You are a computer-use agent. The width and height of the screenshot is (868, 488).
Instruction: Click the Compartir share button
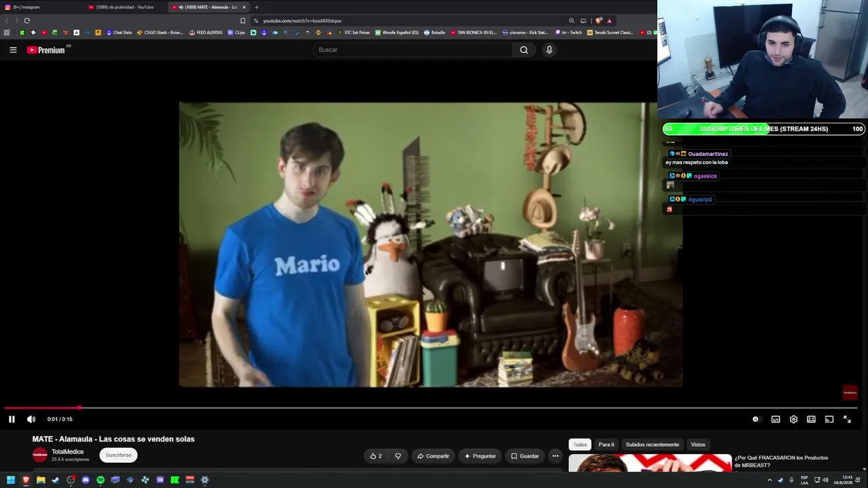coord(433,456)
